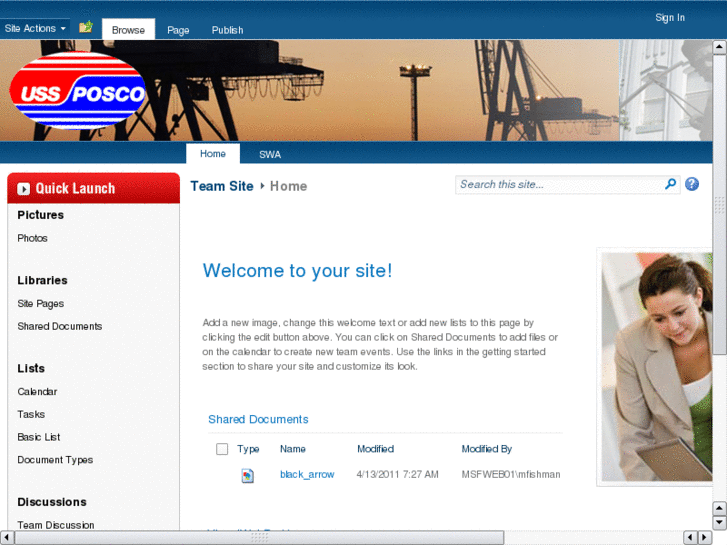Open the Document Types list link
This screenshot has height=545, width=727.
click(55, 460)
